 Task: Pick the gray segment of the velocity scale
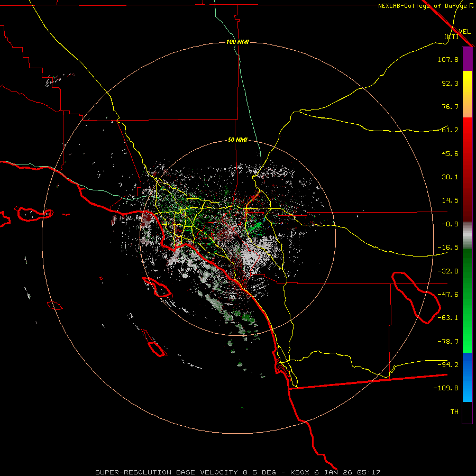[x=467, y=235]
